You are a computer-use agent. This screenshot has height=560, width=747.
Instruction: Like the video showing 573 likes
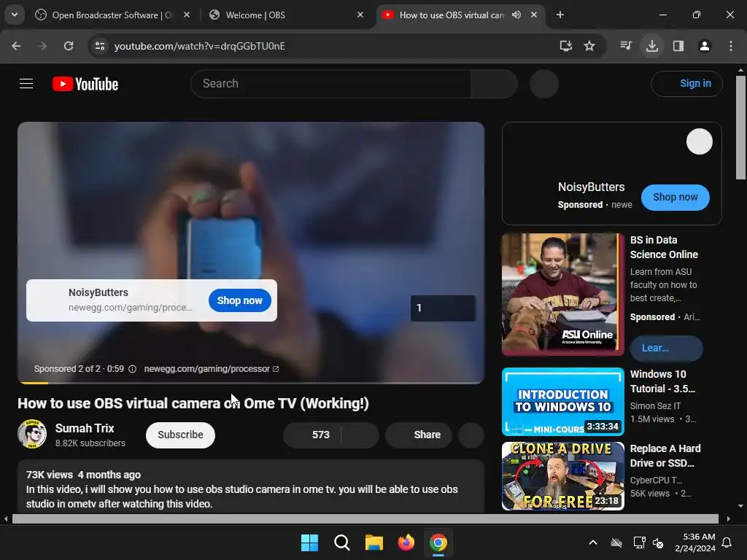tap(312, 435)
